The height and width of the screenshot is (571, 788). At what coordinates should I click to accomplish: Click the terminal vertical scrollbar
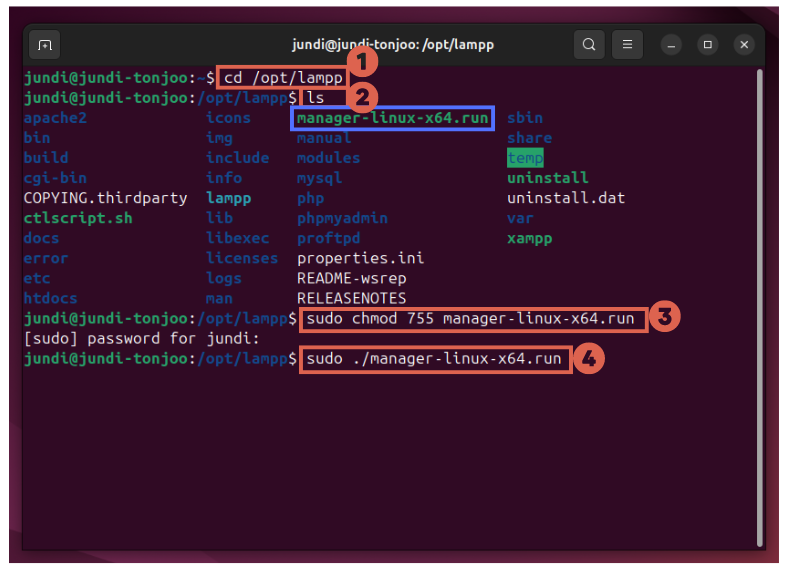coord(760,308)
